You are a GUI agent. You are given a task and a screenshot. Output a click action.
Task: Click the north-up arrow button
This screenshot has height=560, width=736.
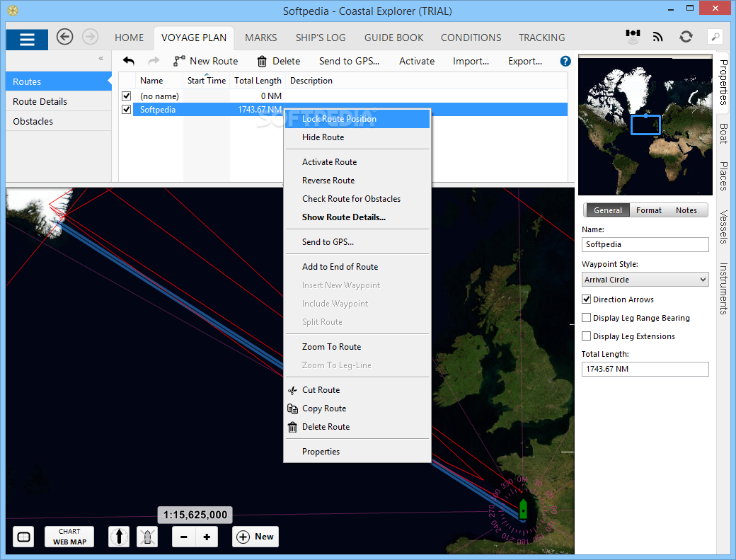(119, 537)
